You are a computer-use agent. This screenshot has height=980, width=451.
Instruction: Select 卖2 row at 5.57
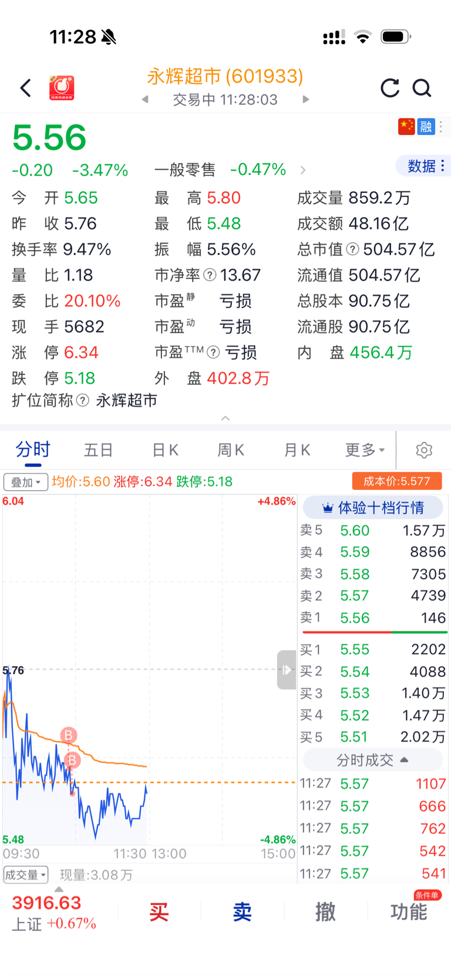tap(373, 596)
